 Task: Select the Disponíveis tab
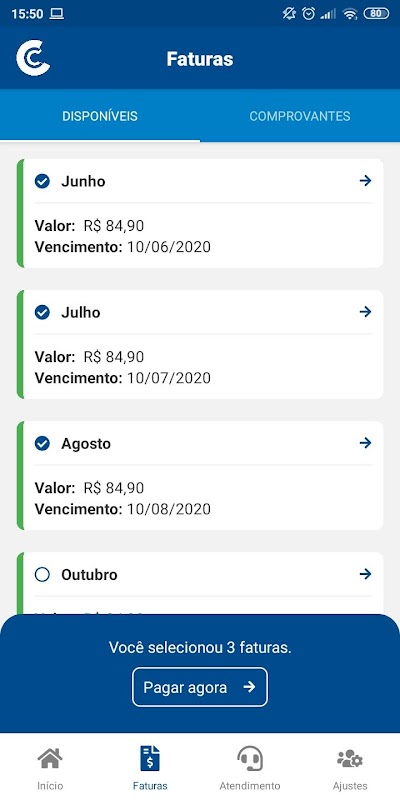[100, 116]
